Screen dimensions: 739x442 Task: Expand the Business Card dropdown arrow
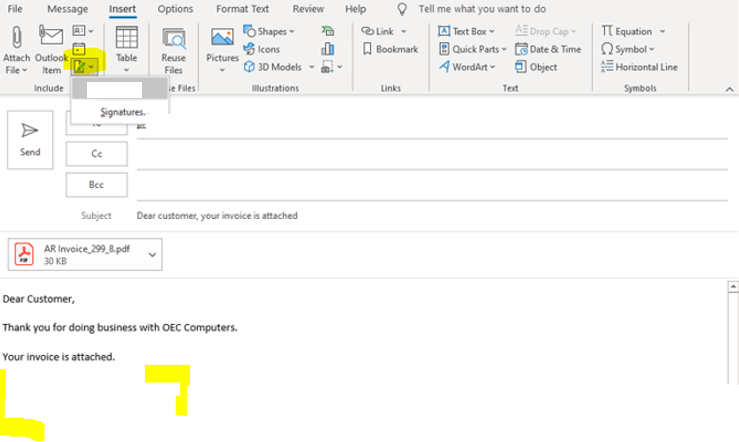91,31
